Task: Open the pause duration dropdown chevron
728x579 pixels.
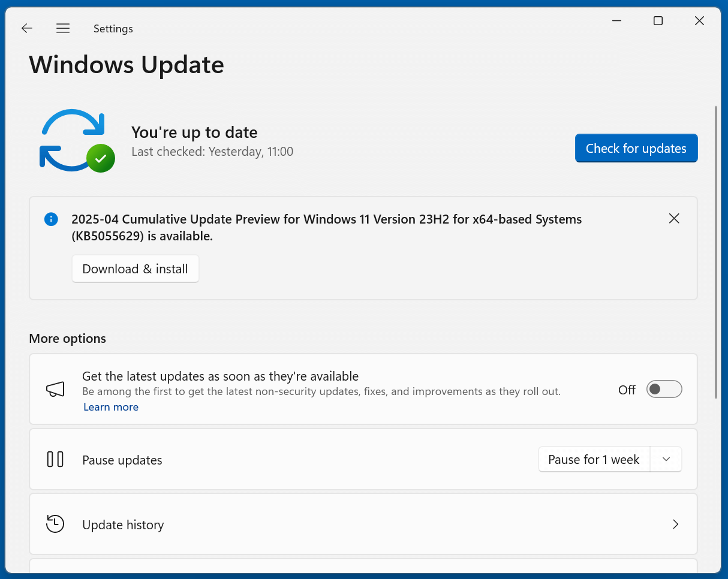Action: (x=666, y=460)
